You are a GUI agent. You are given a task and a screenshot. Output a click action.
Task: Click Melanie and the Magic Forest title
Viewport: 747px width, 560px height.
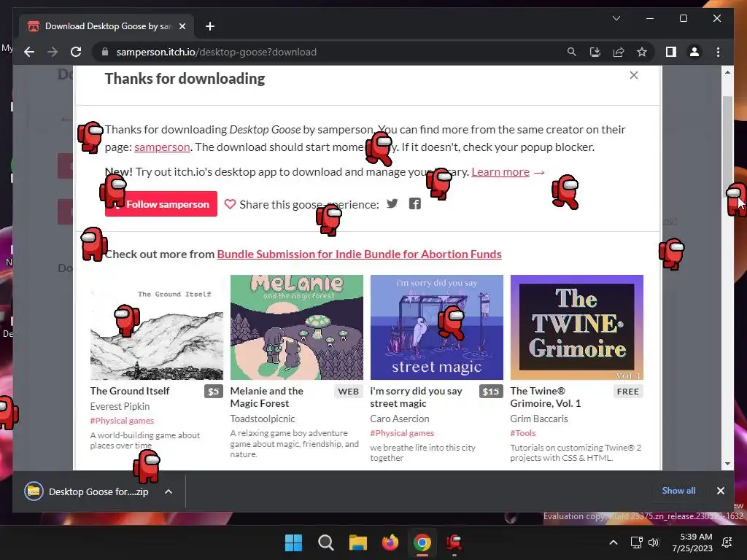267,397
